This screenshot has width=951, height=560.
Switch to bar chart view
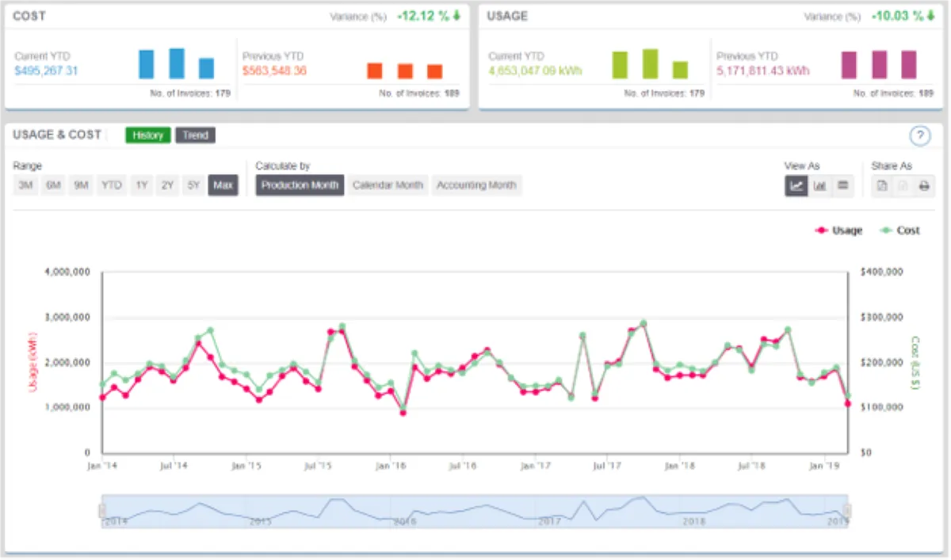[820, 186]
